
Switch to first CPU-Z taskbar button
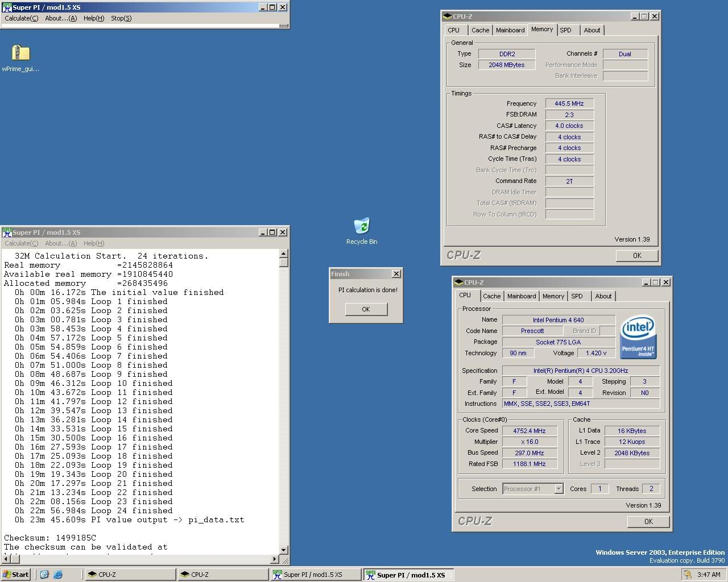(129, 575)
